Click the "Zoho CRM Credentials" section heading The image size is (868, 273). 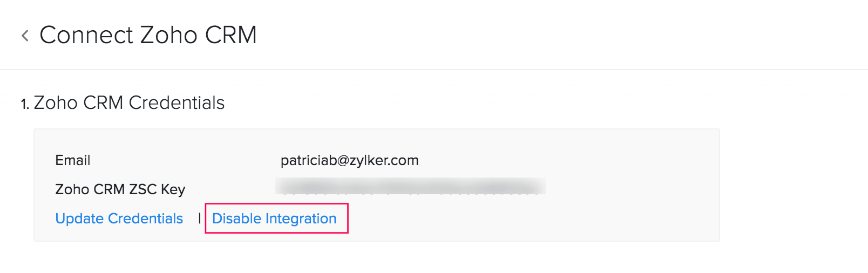(x=129, y=103)
